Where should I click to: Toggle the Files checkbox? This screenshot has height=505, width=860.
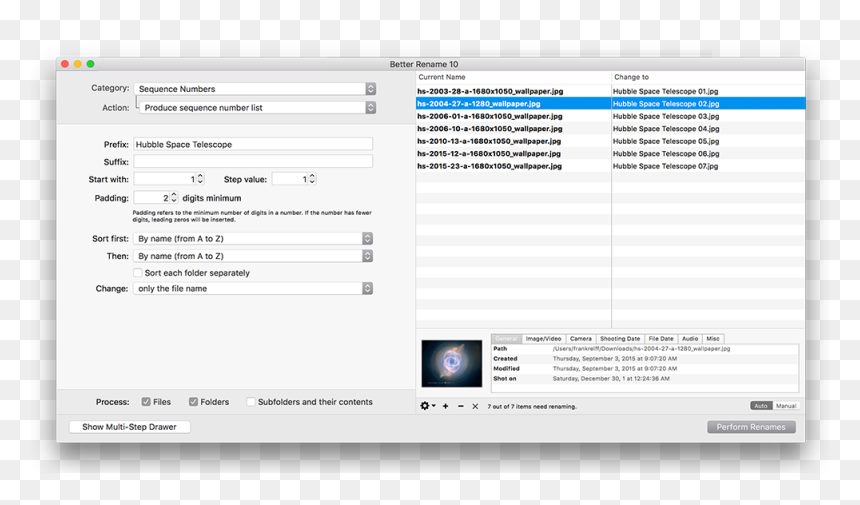(x=146, y=402)
